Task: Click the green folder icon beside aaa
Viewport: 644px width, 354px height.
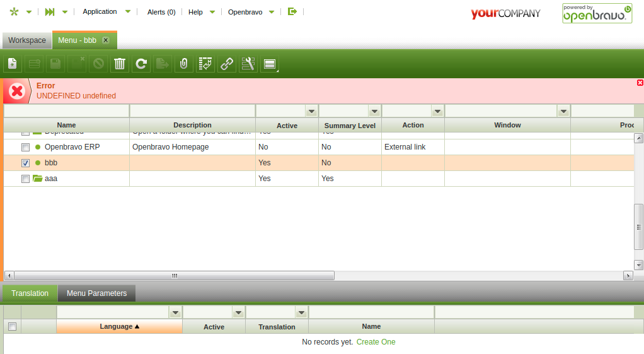Action: (38, 179)
